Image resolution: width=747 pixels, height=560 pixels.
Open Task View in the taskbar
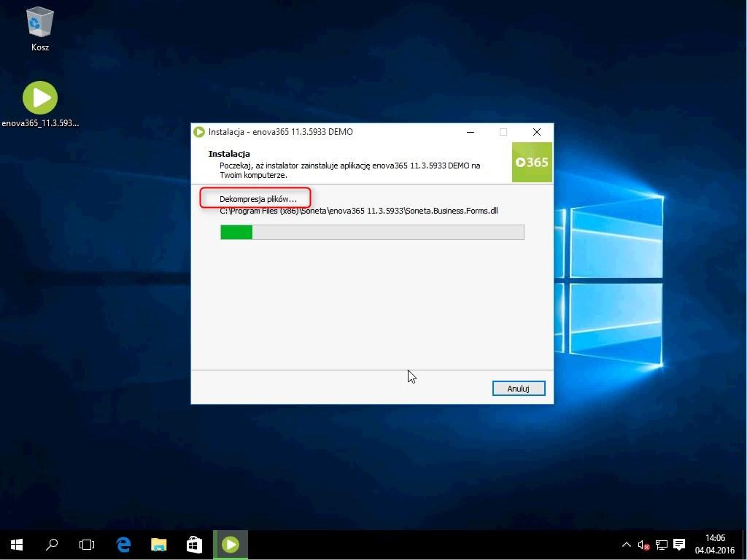(x=87, y=544)
